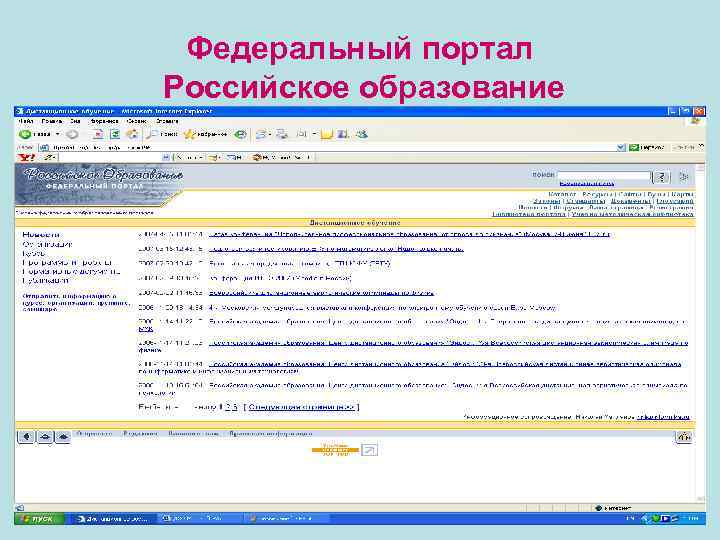720x540 pixels.
Task: Expand the Edit button dropdown arrow
Action: 315,134
